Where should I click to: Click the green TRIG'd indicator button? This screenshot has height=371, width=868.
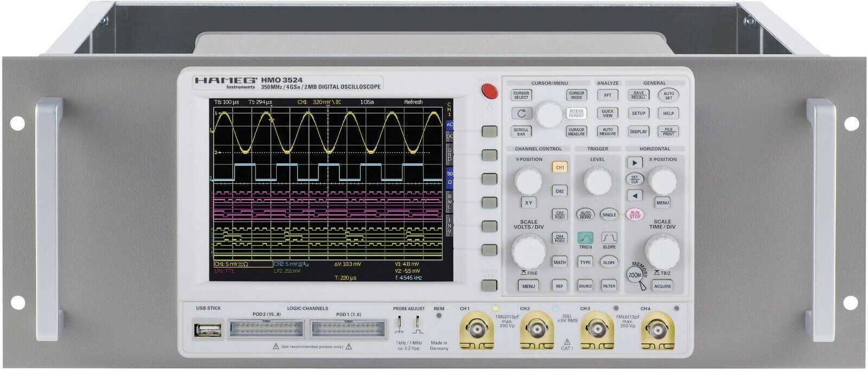point(585,237)
